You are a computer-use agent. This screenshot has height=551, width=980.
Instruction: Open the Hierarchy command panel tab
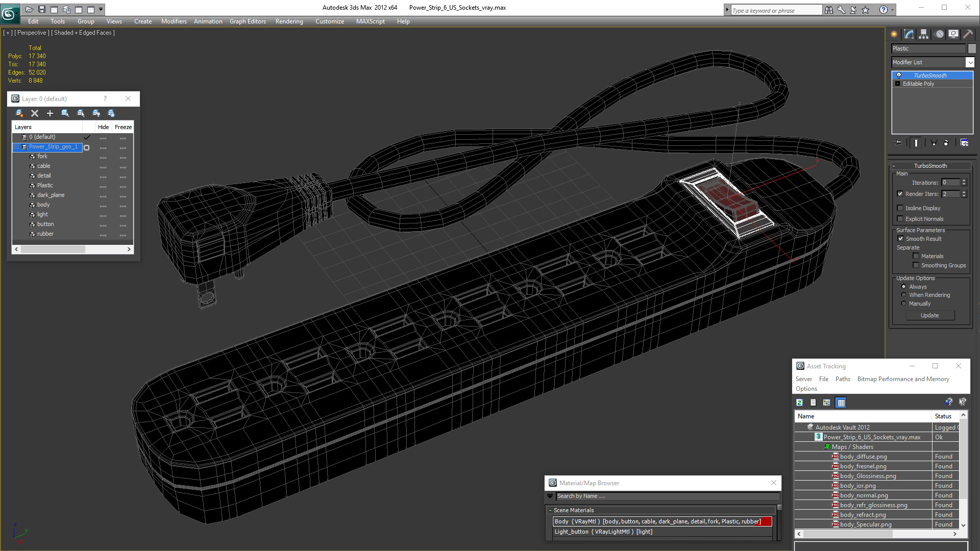point(924,34)
